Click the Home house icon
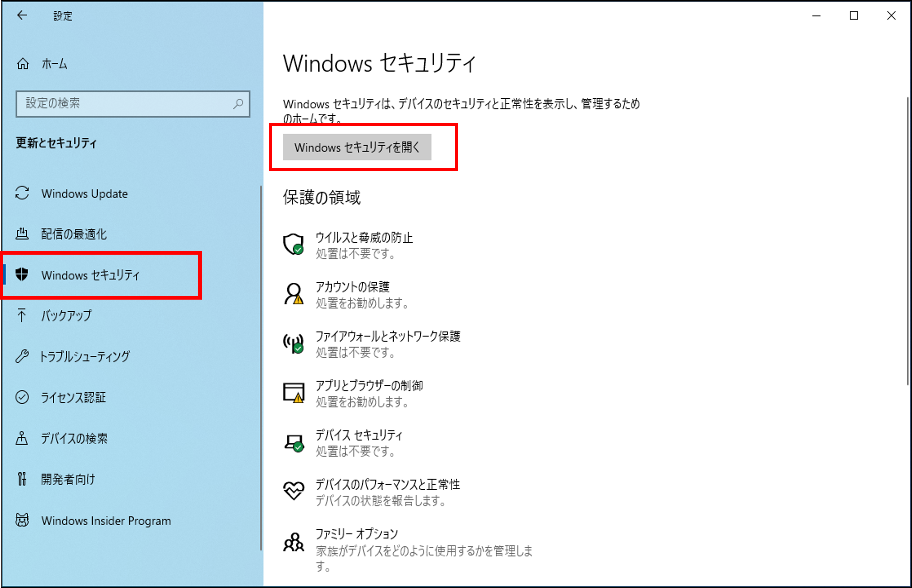 (22, 64)
